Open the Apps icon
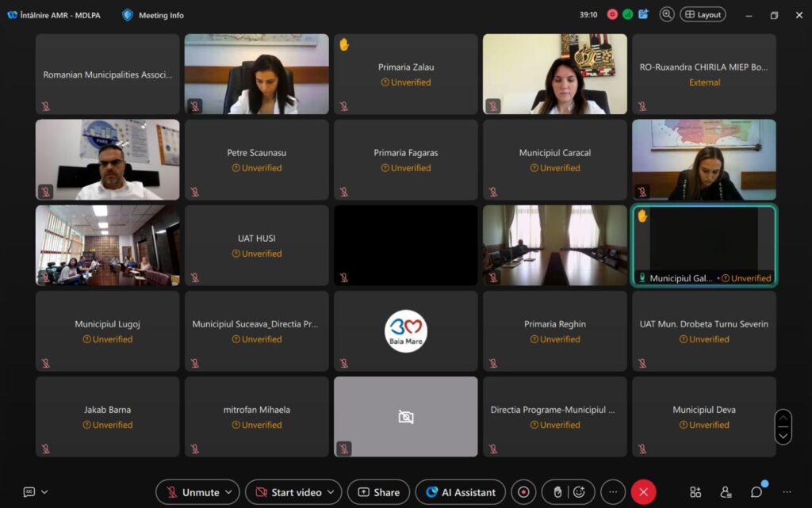 click(695, 492)
